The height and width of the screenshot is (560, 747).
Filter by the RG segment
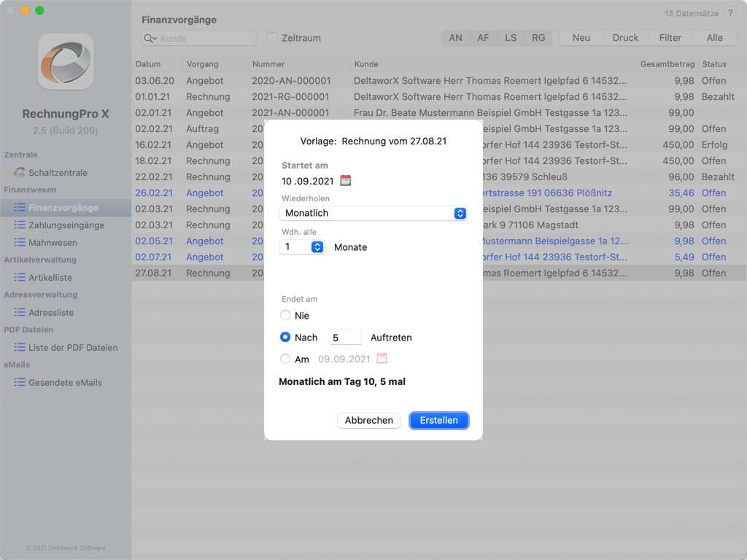coord(538,38)
